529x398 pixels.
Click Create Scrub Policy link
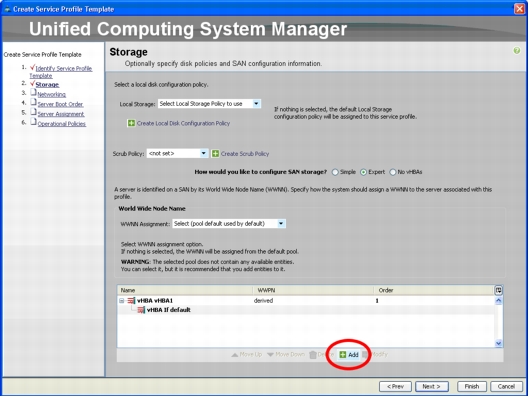[x=245, y=154]
